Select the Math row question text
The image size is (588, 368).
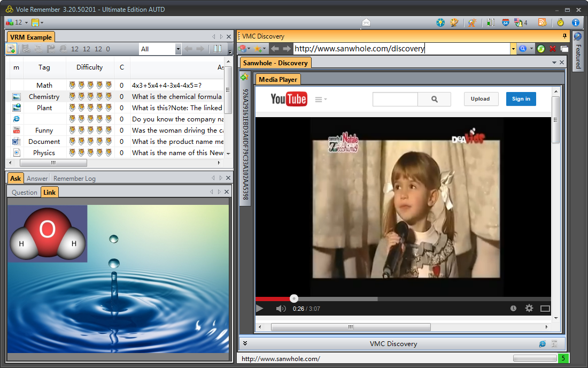click(166, 86)
